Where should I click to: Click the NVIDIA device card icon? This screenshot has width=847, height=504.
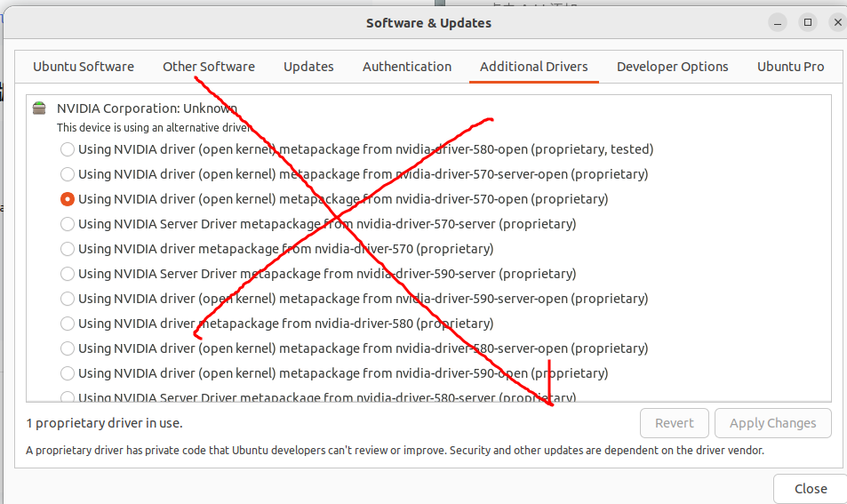39,108
